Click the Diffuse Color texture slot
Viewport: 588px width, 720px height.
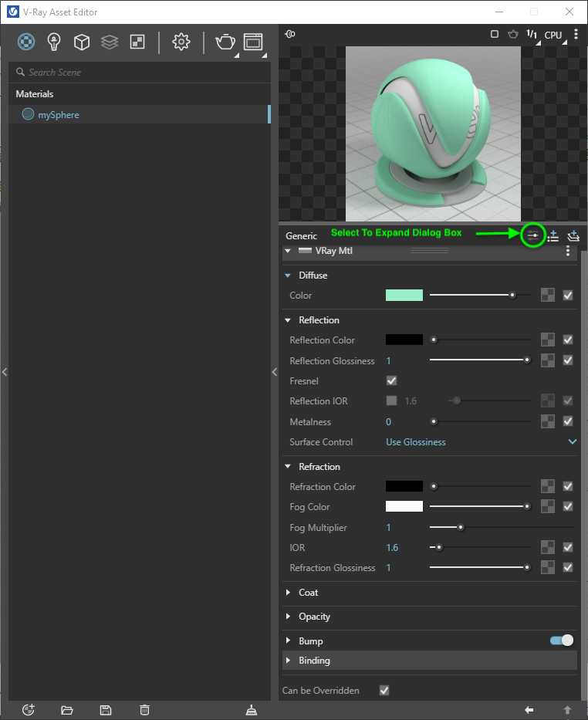(548, 296)
